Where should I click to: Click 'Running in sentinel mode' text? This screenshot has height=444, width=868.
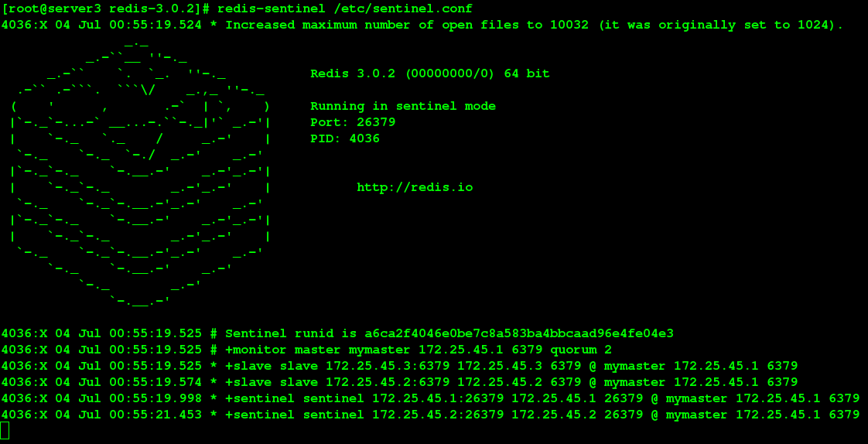[x=403, y=106]
